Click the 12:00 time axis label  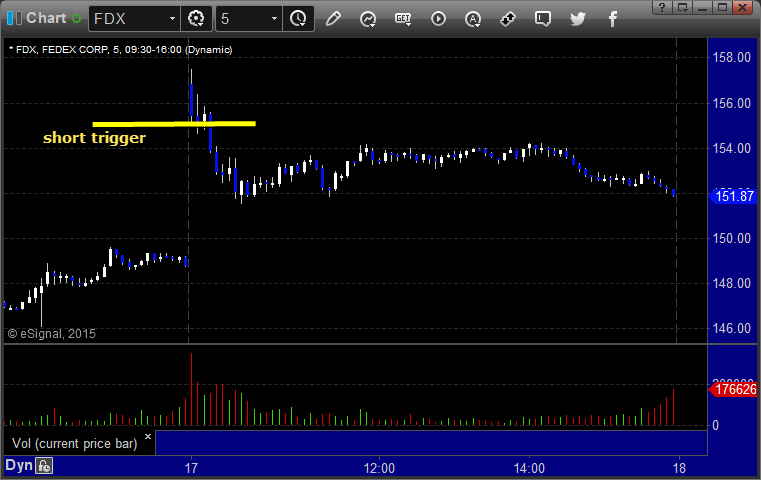click(x=379, y=468)
